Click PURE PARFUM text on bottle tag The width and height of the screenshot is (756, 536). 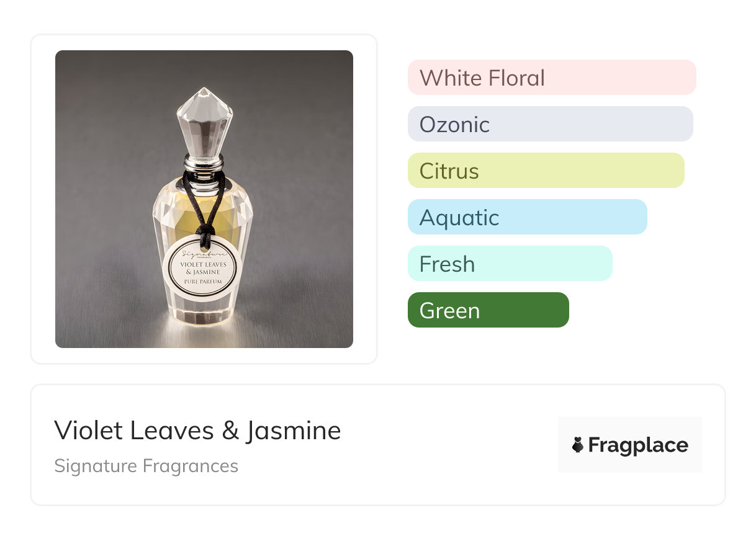[x=203, y=282]
